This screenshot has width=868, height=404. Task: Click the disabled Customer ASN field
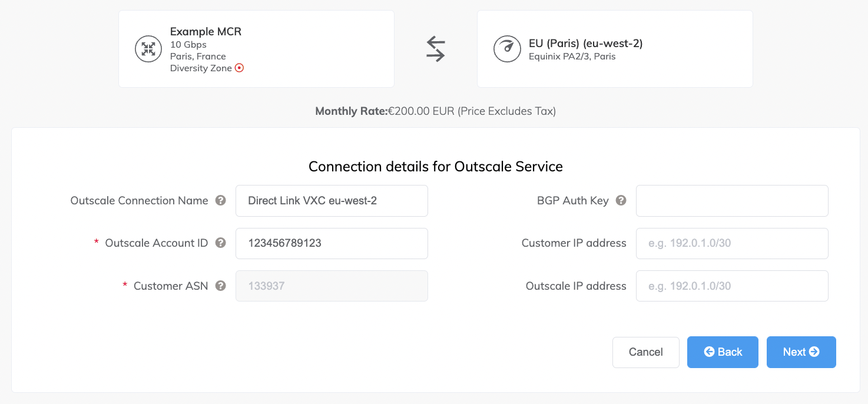[x=332, y=286]
